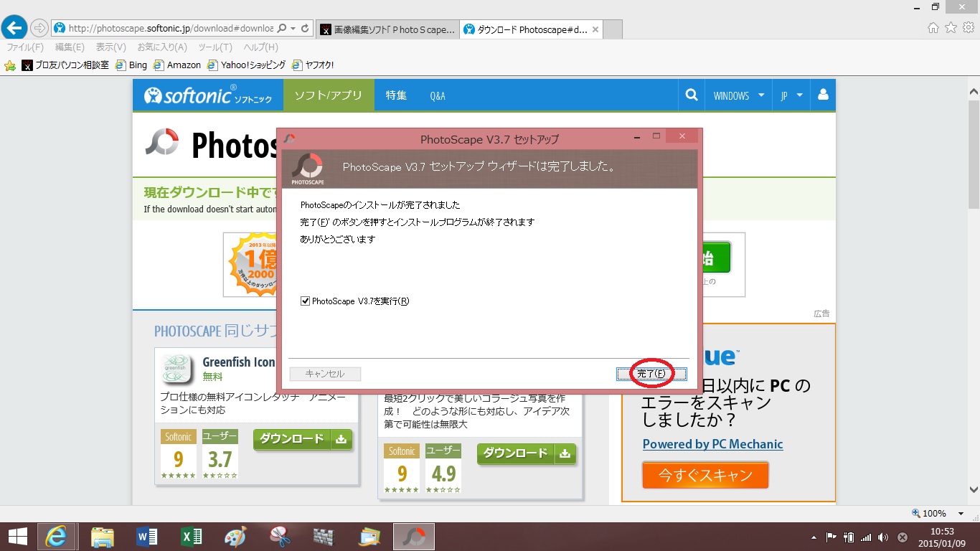The width and height of the screenshot is (980, 551).
Task: Open the Windows Start button
Action: [17, 536]
